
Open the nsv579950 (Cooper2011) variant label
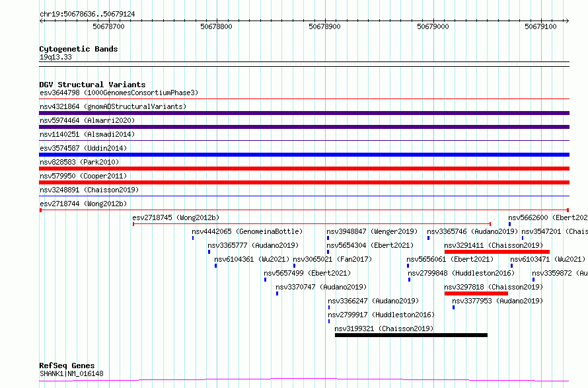point(83,176)
